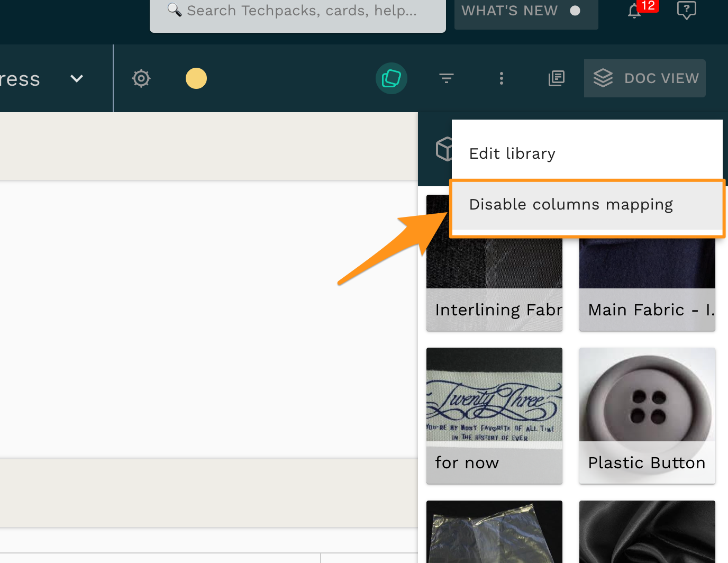728x563 pixels.
Task: Open the 'for now' label card
Action: click(x=494, y=415)
